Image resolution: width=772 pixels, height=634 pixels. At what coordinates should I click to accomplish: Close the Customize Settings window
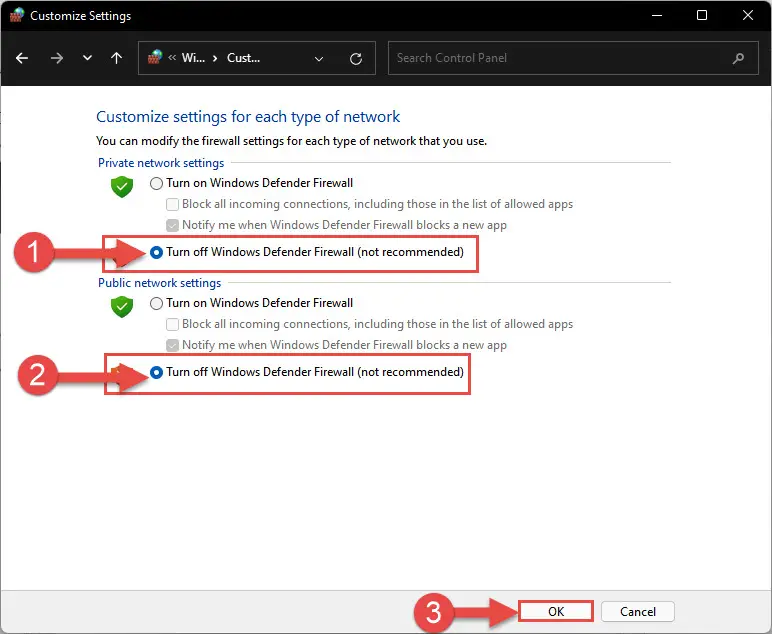748,15
